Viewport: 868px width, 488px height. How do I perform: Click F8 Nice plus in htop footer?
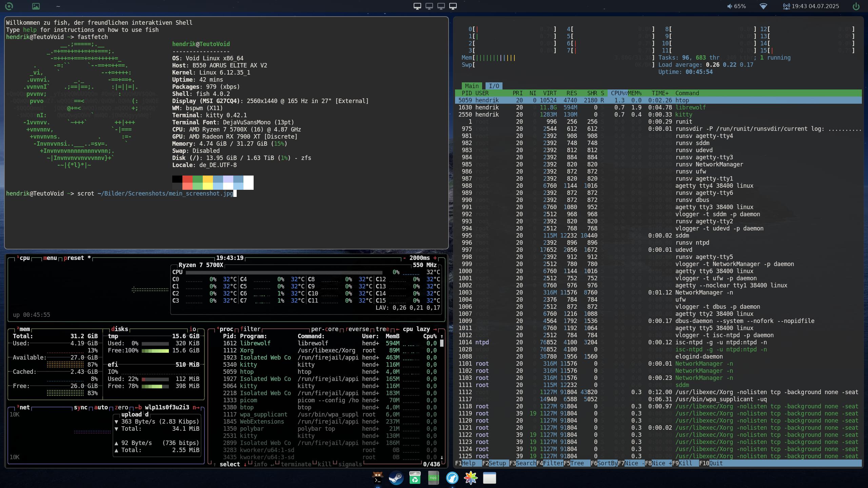click(658, 463)
